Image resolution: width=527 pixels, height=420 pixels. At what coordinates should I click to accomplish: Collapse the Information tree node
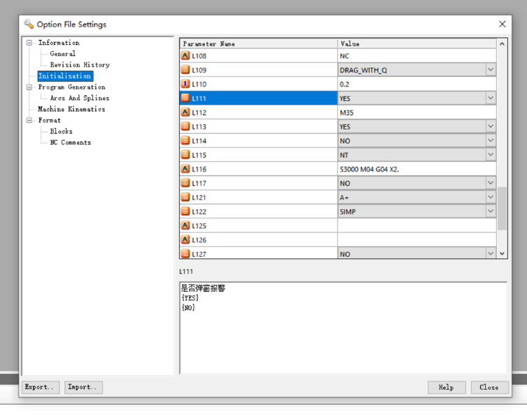[29, 43]
